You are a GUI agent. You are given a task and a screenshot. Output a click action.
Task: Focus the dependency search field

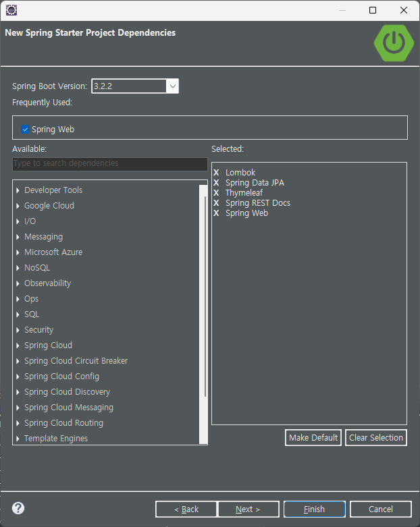coord(109,164)
